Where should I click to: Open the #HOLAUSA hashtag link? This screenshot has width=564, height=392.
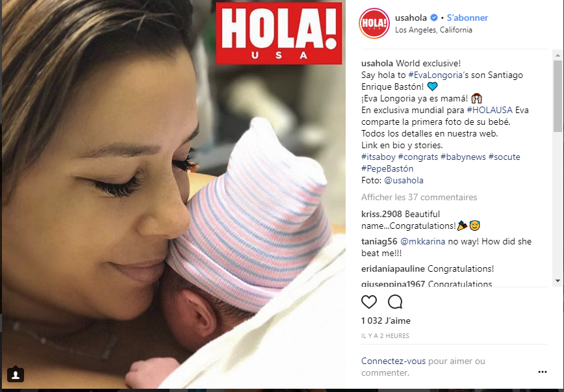coord(489,110)
